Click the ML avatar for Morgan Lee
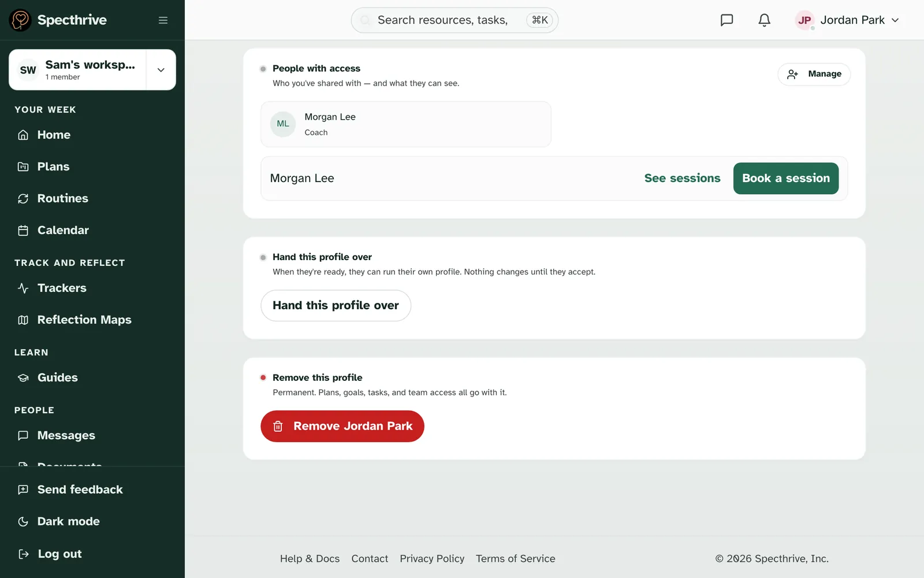The height and width of the screenshot is (578, 924). coord(283,124)
